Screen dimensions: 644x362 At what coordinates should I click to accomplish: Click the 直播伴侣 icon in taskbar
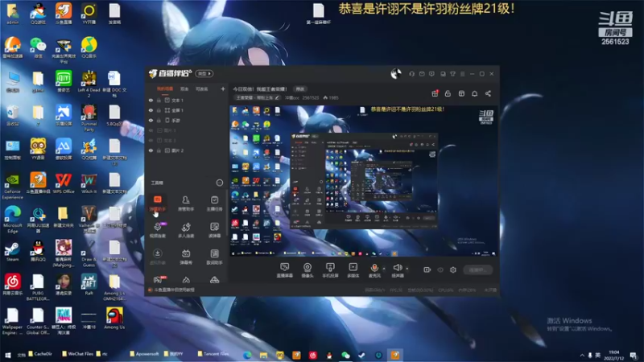395,355
